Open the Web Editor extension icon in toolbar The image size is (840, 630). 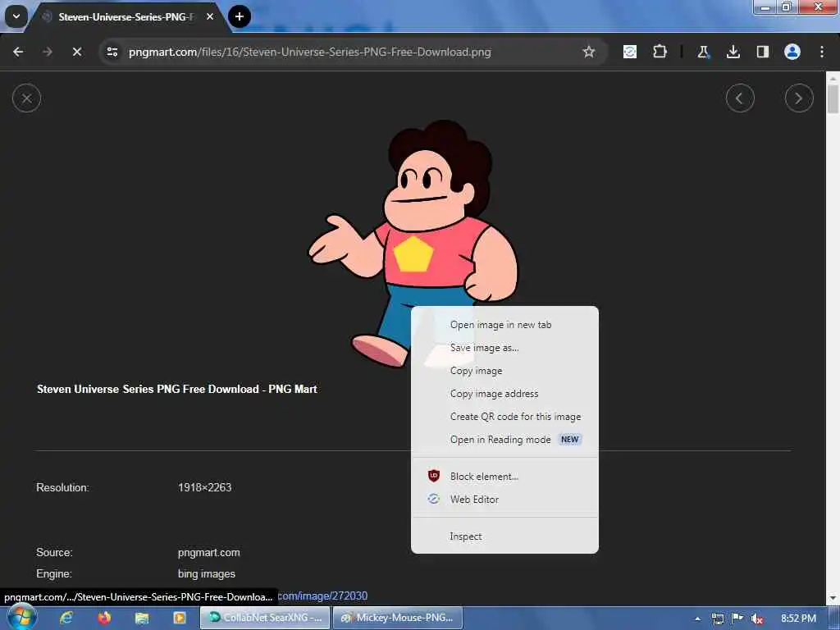pos(630,52)
